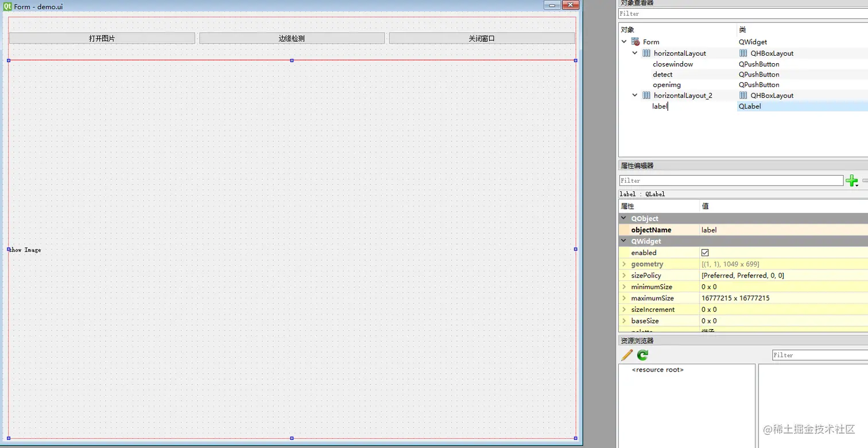Select <resource root> in resource browser

click(x=658, y=370)
